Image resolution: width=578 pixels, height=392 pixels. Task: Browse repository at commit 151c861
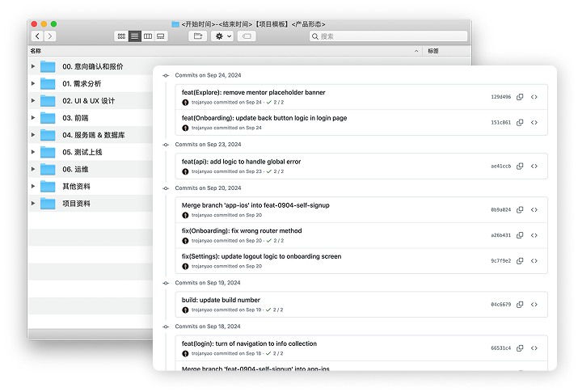tap(534, 123)
